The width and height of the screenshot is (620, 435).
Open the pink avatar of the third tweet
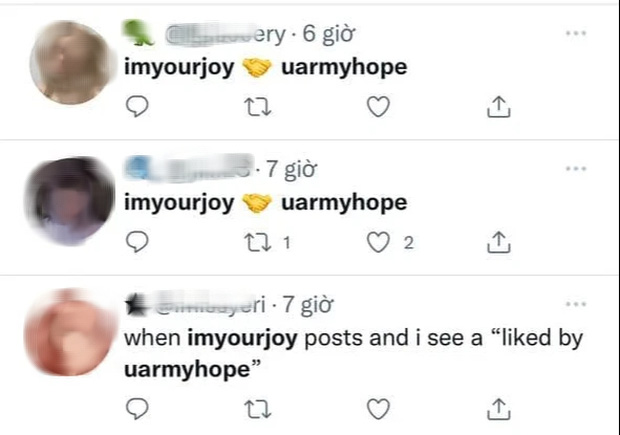click(x=70, y=333)
